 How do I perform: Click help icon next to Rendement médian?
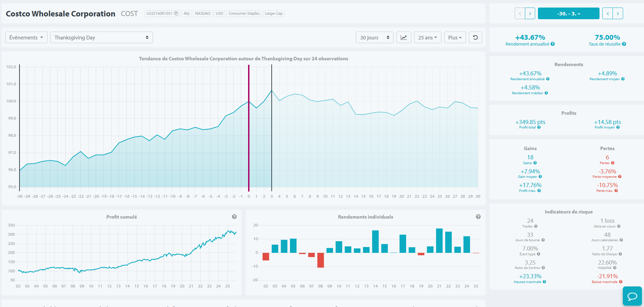[x=546, y=93]
